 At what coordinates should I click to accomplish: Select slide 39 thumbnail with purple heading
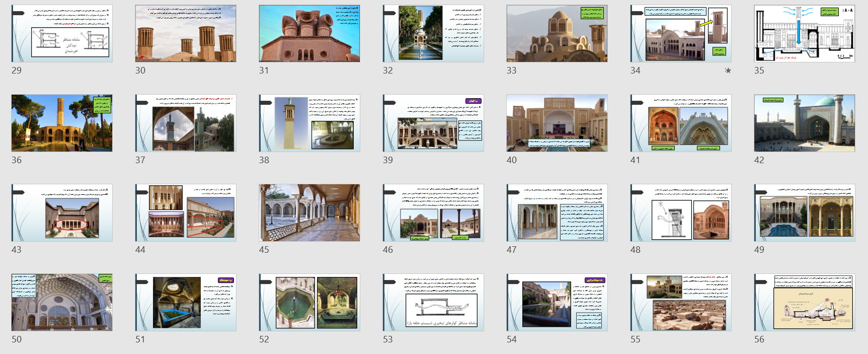[x=433, y=123]
